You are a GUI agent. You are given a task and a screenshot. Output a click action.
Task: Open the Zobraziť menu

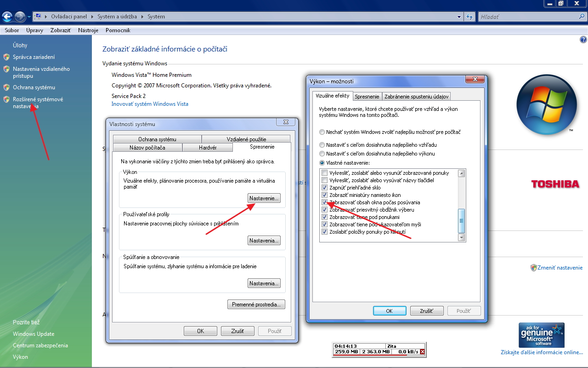click(x=61, y=30)
